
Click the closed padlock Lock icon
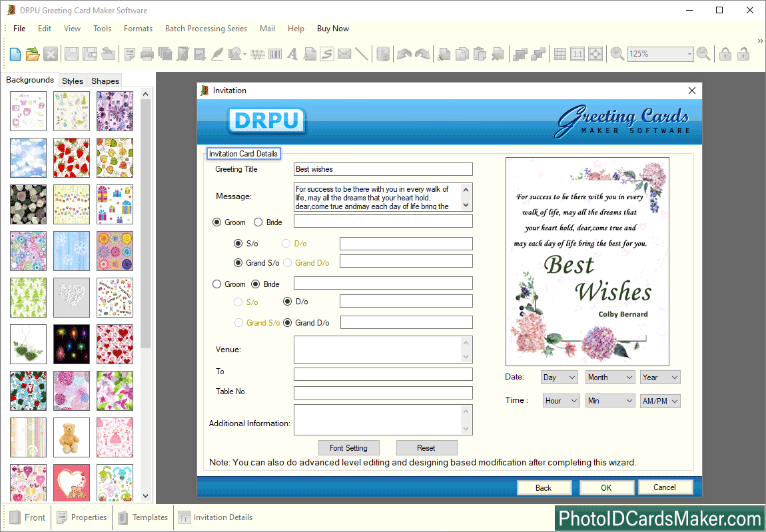[x=725, y=54]
